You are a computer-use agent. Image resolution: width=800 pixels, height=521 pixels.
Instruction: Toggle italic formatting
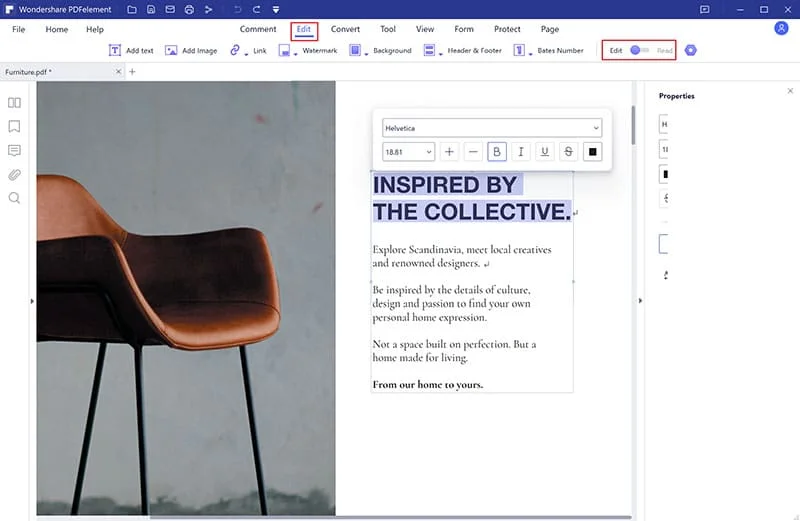point(521,152)
